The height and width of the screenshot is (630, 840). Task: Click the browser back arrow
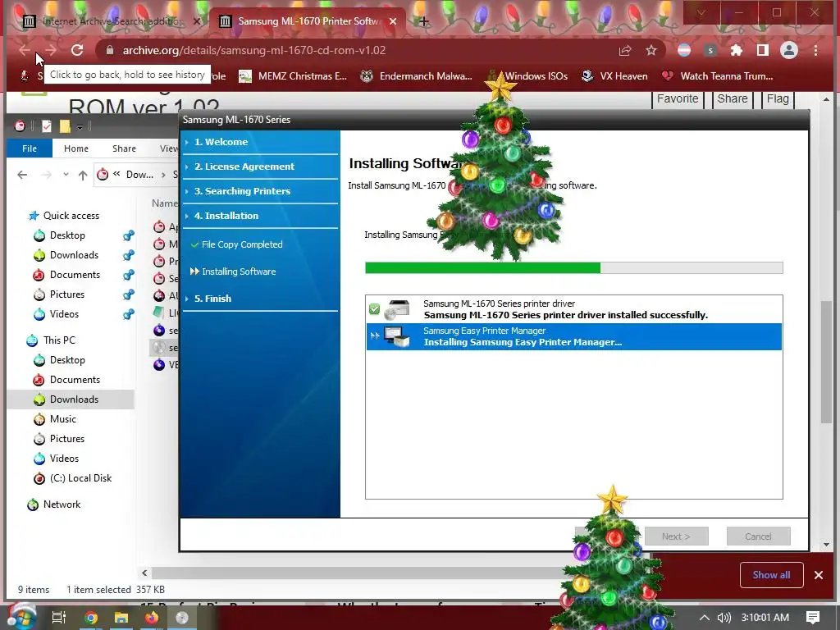(x=24, y=50)
